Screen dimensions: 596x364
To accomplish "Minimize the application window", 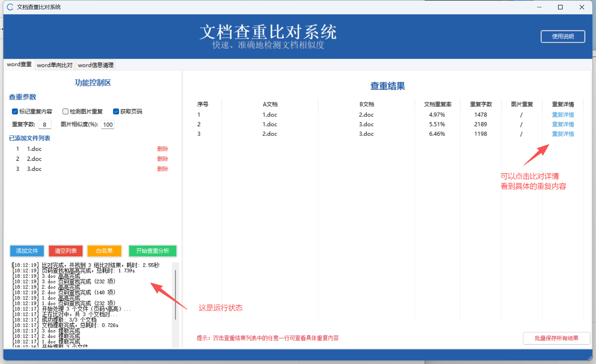I will [x=539, y=7].
